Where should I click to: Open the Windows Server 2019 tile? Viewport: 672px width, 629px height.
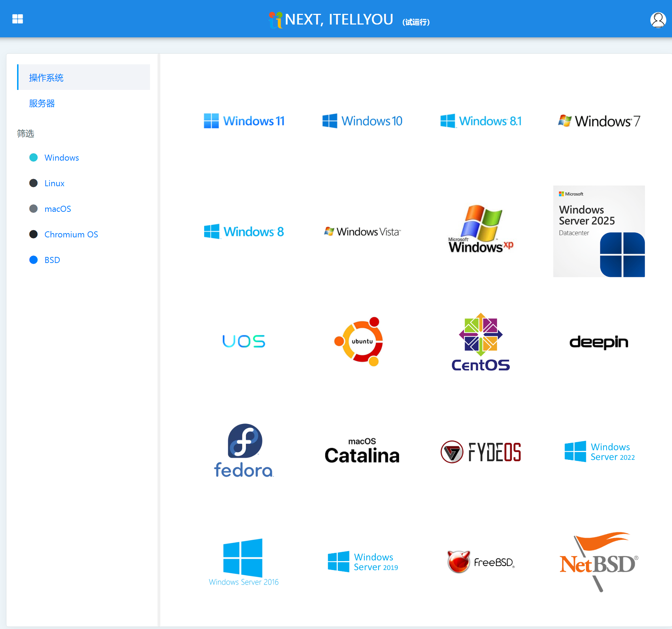[x=362, y=561]
